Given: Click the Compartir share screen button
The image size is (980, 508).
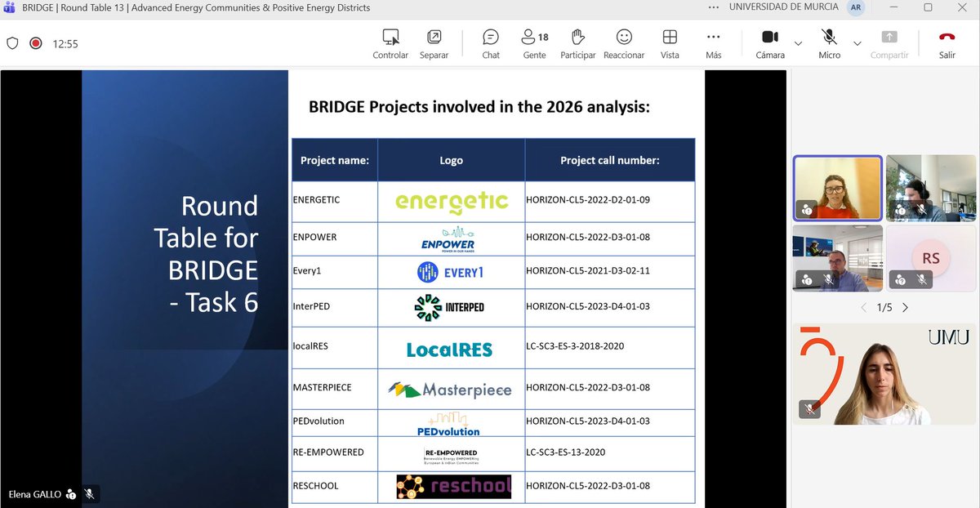Looking at the screenshot, I should [x=889, y=44].
